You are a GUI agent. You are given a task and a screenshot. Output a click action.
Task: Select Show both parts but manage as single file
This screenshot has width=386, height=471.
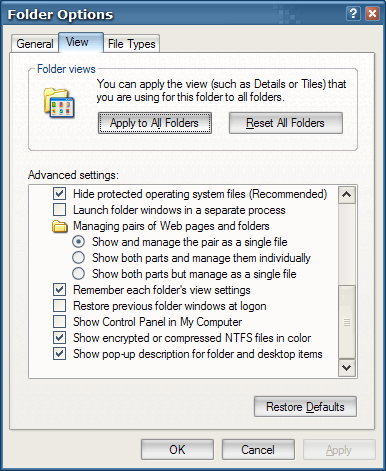pyautogui.click(x=78, y=274)
